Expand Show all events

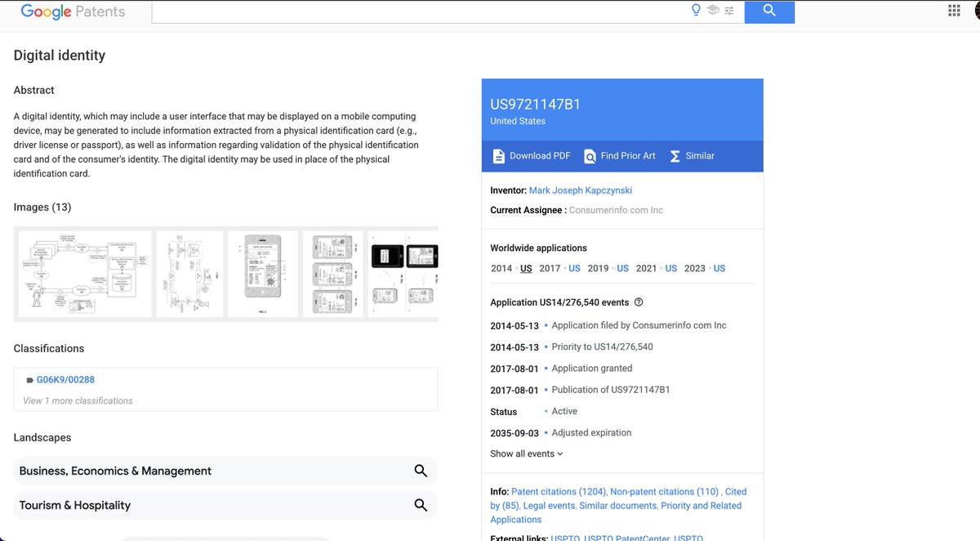point(527,454)
